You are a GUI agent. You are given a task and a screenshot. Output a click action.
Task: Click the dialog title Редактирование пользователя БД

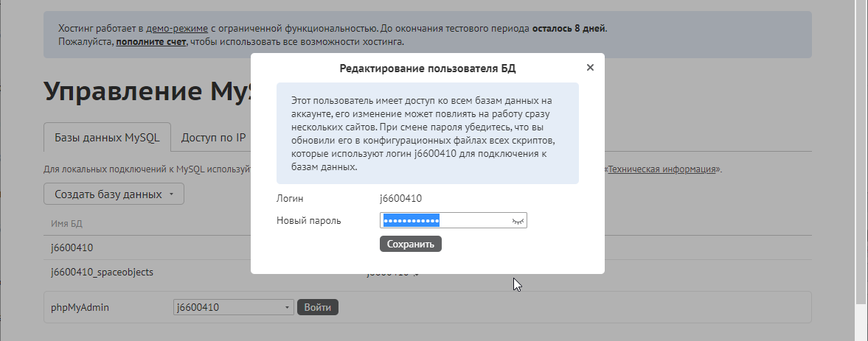[427, 68]
